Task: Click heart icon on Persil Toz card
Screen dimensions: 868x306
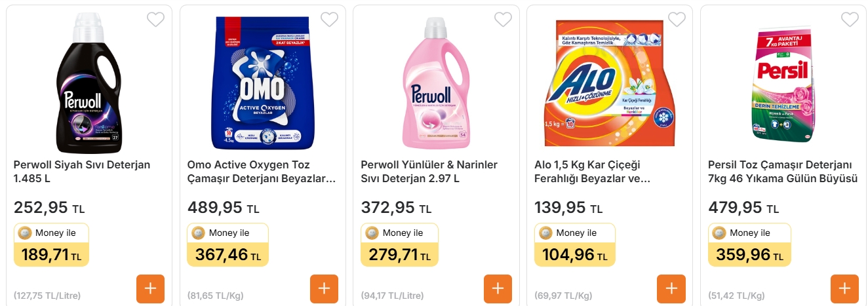Action: click(850, 20)
